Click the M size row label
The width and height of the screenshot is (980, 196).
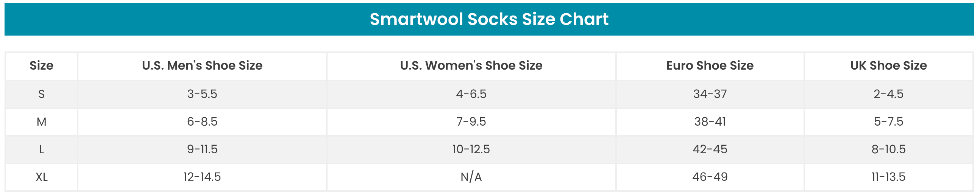[x=42, y=121]
